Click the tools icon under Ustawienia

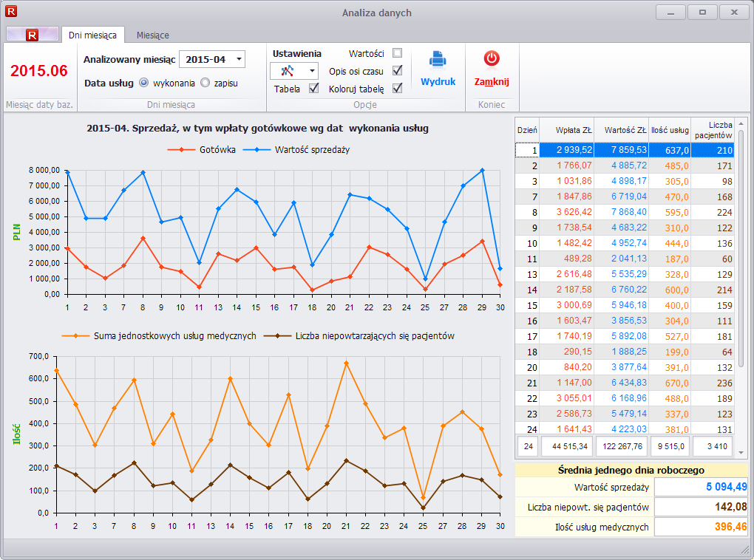[288, 71]
